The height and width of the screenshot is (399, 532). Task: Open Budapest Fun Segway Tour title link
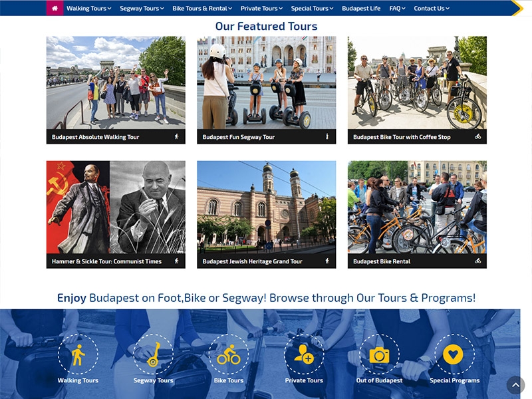point(239,137)
